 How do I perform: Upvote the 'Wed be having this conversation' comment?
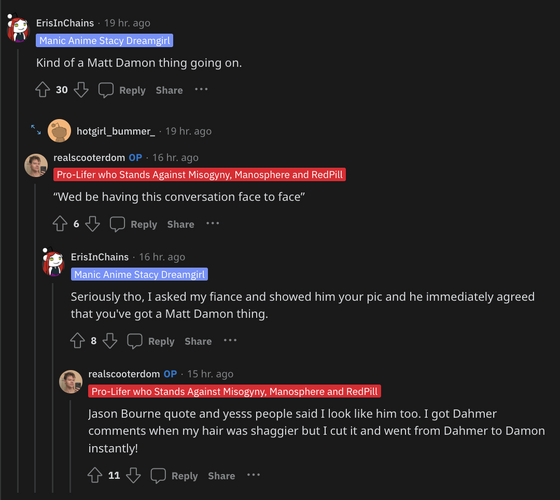pyautogui.click(x=60, y=224)
